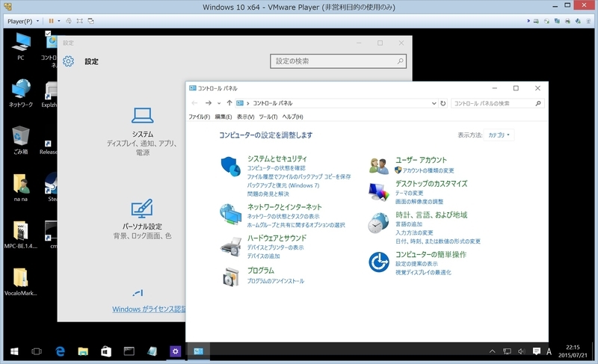Expand VMware devices chevron arrow
Viewport: 598px width, 364px height.
click(528, 21)
